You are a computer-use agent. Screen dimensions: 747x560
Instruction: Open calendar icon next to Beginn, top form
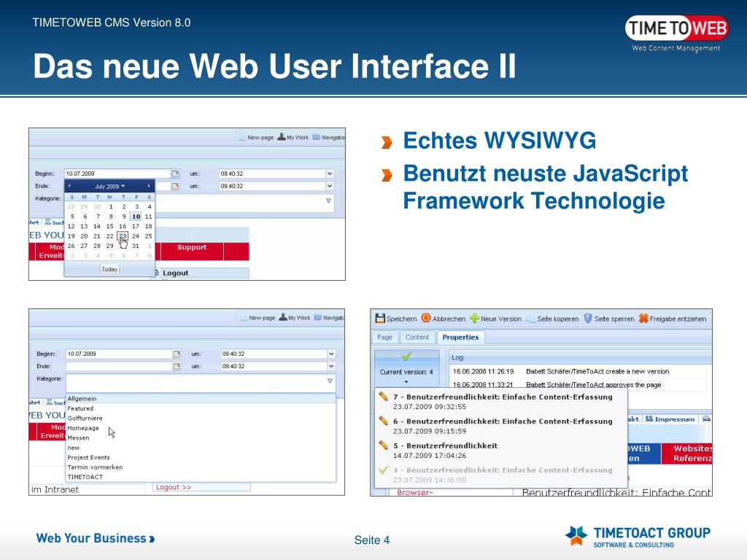click(175, 174)
